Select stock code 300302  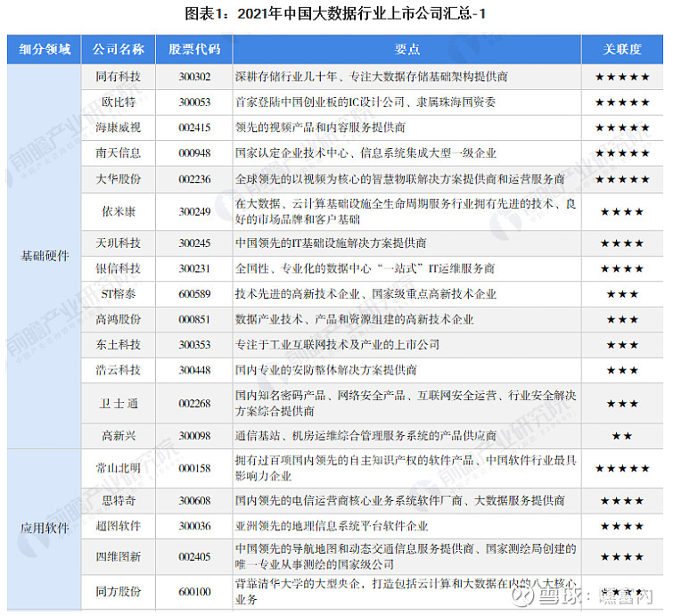(194, 77)
